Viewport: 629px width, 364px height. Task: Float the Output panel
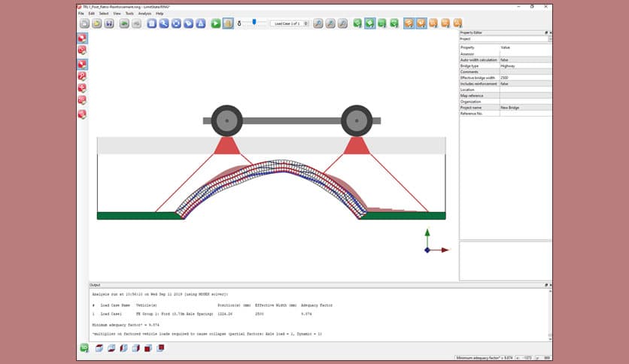click(x=546, y=285)
